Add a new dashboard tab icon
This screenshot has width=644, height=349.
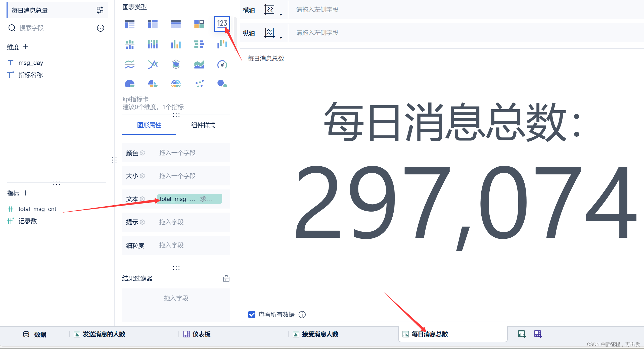[x=538, y=334]
